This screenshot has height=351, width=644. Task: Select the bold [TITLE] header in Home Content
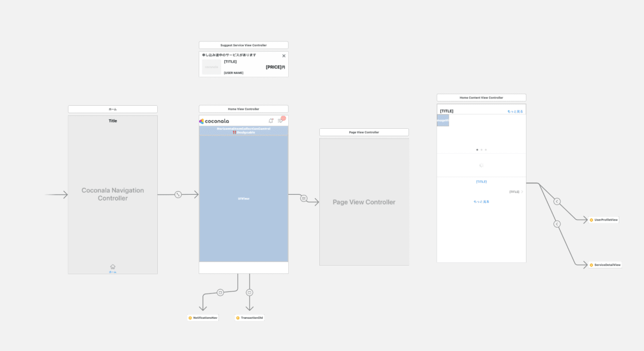pyautogui.click(x=447, y=111)
